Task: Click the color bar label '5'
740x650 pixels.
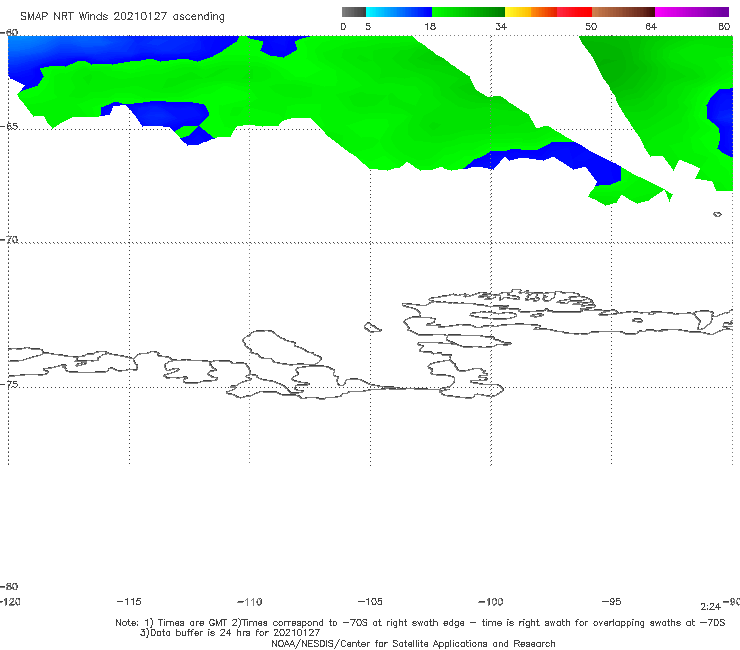Action: pos(368,27)
